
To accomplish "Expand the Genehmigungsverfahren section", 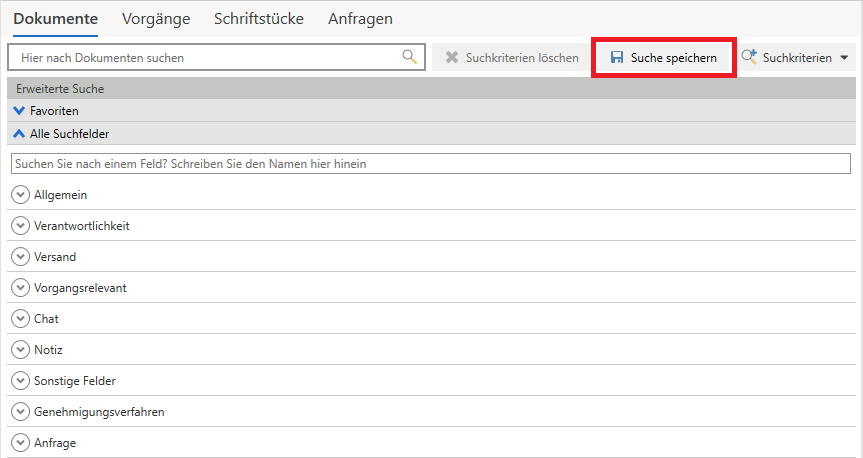I will (x=20, y=411).
